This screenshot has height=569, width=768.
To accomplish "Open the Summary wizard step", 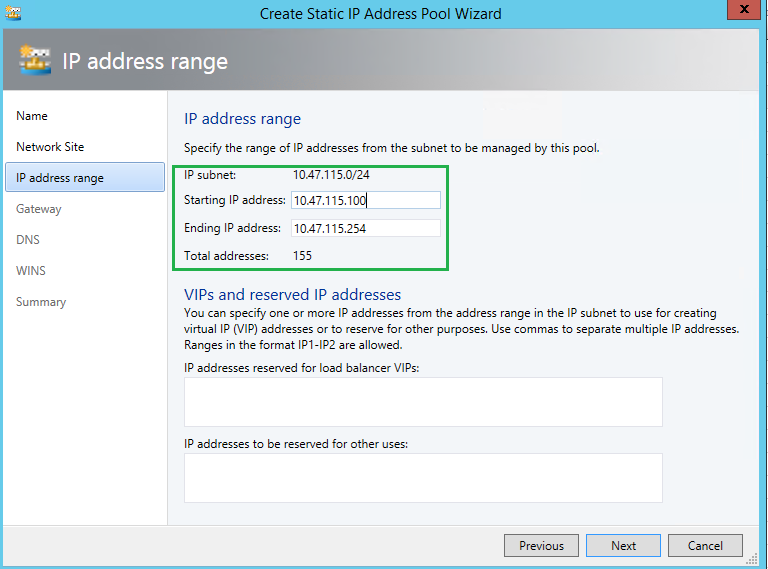I will coord(41,302).
